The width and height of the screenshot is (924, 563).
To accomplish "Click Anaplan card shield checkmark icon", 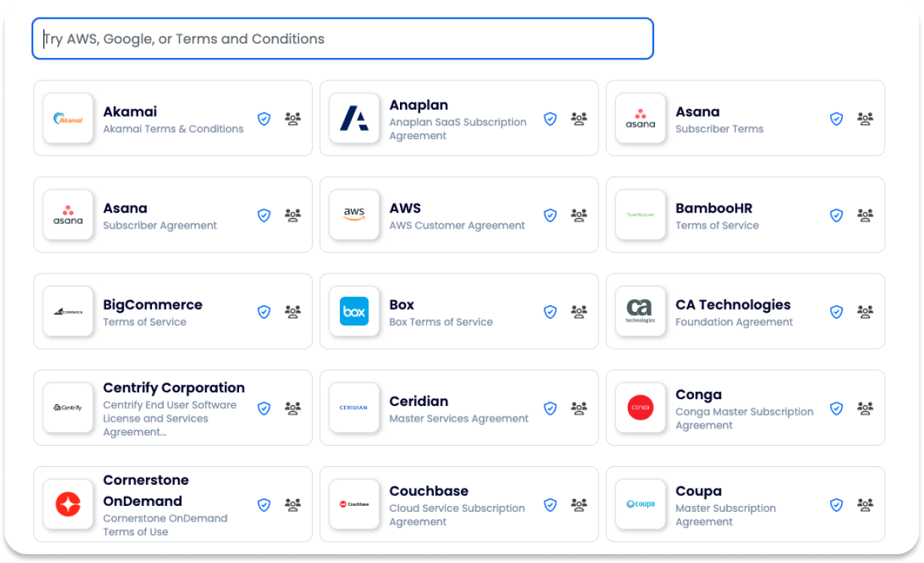I will pos(550,119).
